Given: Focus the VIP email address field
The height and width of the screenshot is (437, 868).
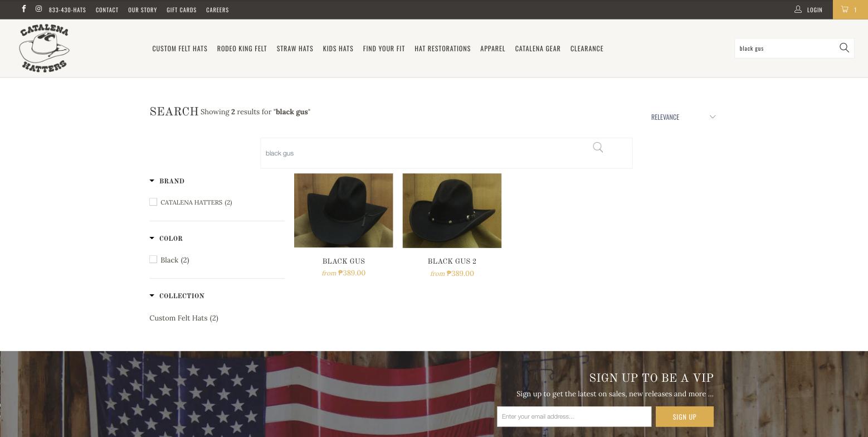Looking at the screenshot, I should [574, 416].
